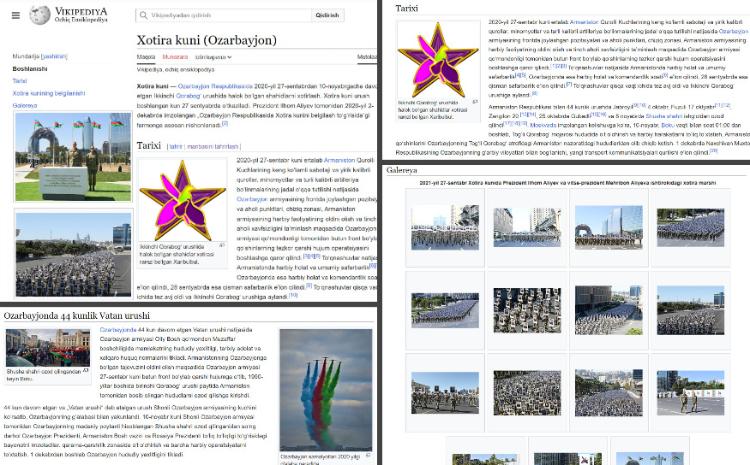The width and height of the screenshot is (750, 465).
Task: Open Ozarbayjonda link in Vatan urushi section
Action: 118,330
